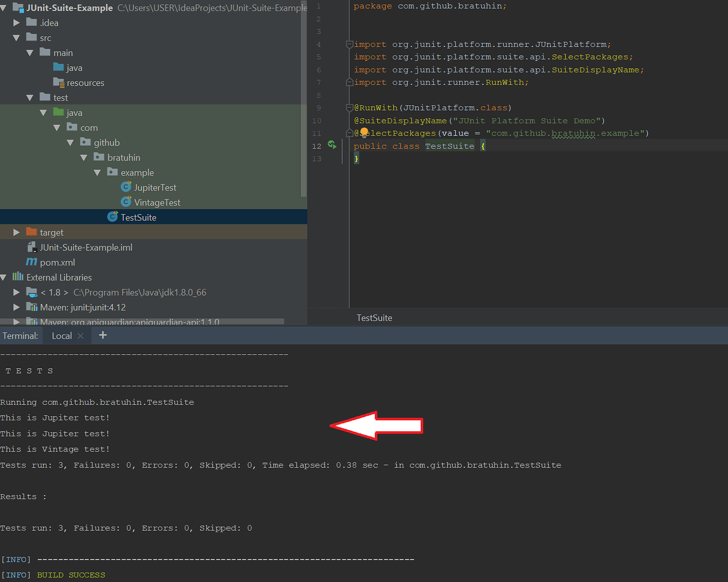
Task: Select TestSuite file in project tree
Action: (x=138, y=218)
